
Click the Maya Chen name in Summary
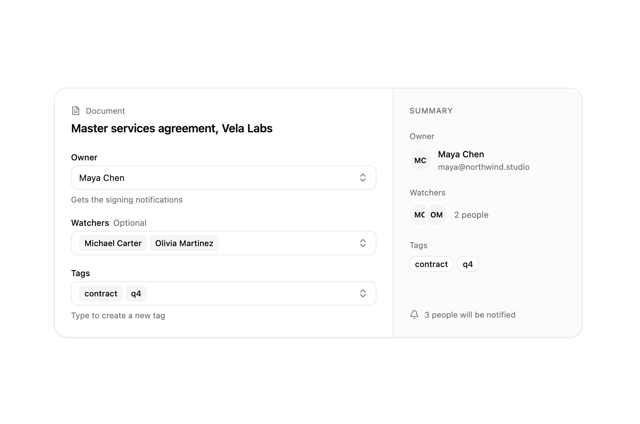[x=461, y=154]
